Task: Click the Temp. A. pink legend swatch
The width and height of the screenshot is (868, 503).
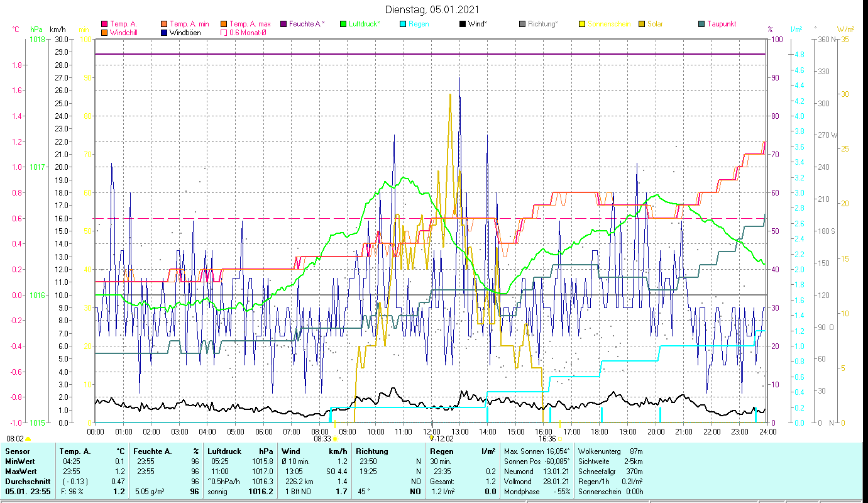Action: point(104,25)
